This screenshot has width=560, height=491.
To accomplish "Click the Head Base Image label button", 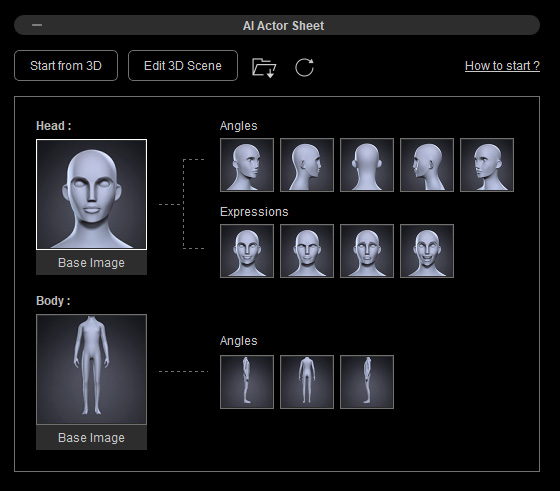I will pyautogui.click(x=91, y=263).
